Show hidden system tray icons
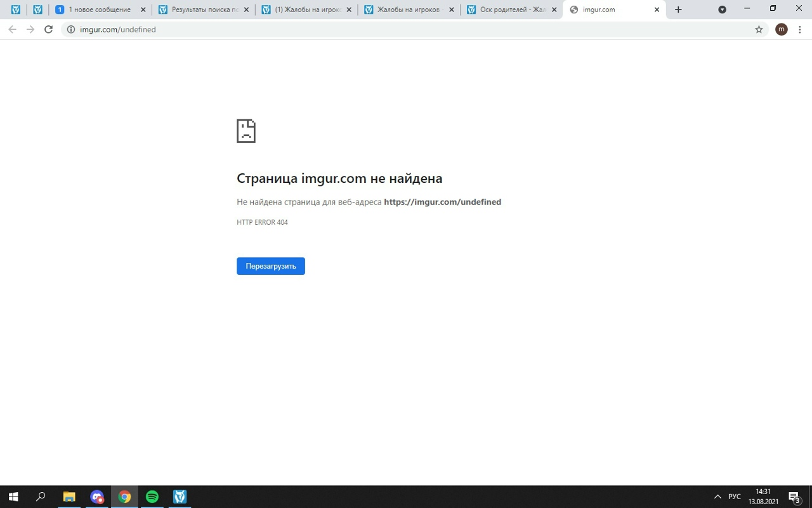This screenshot has height=508, width=812. [717, 497]
